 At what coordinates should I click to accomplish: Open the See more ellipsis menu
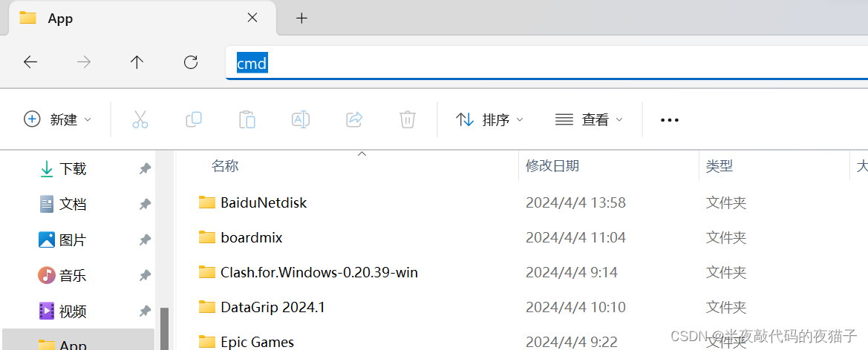[670, 119]
